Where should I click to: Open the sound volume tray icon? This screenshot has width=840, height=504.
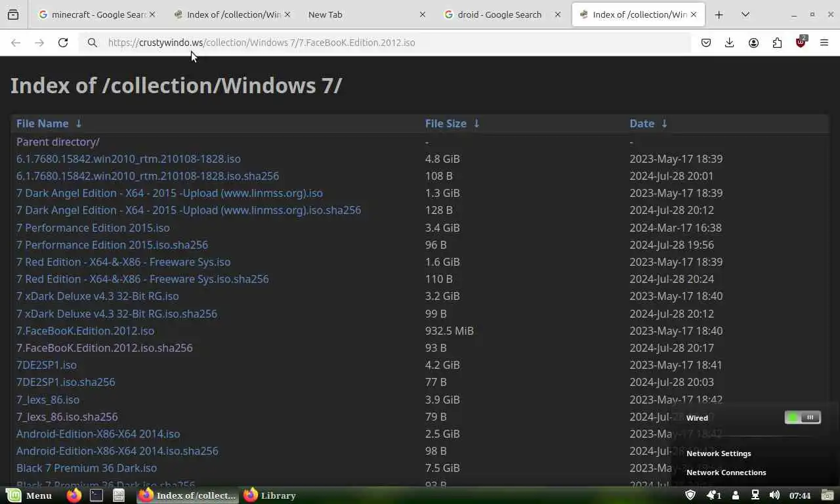774,495
